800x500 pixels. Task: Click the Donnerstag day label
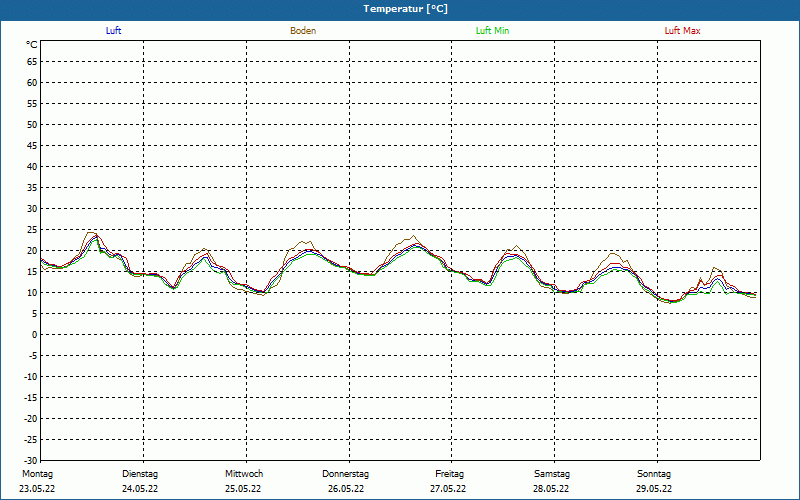pyautogui.click(x=345, y=474)
